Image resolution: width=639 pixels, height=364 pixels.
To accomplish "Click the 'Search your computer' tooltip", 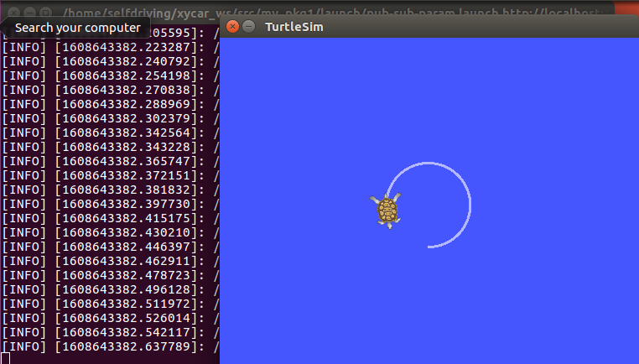I will (x=77, y=28).
